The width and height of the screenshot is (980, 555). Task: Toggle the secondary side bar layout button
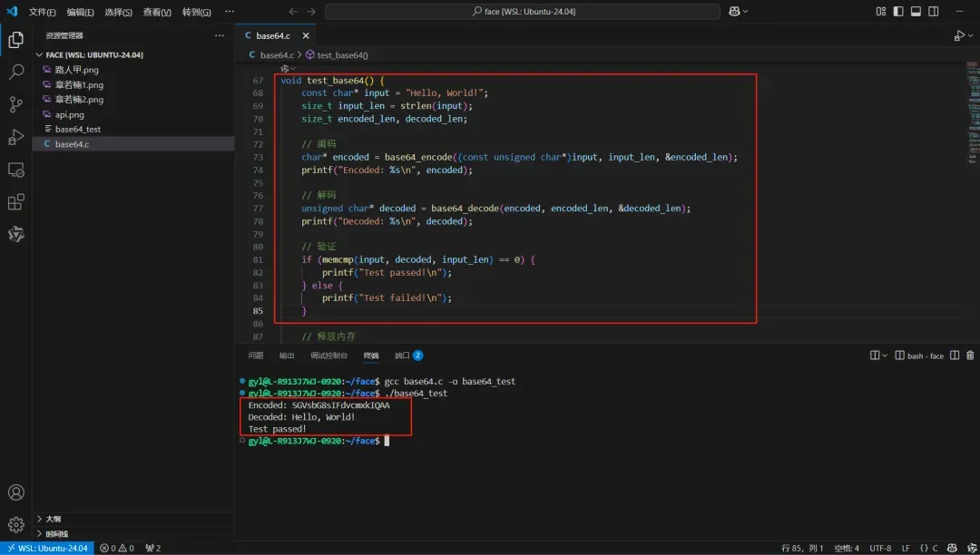(933, 12)
